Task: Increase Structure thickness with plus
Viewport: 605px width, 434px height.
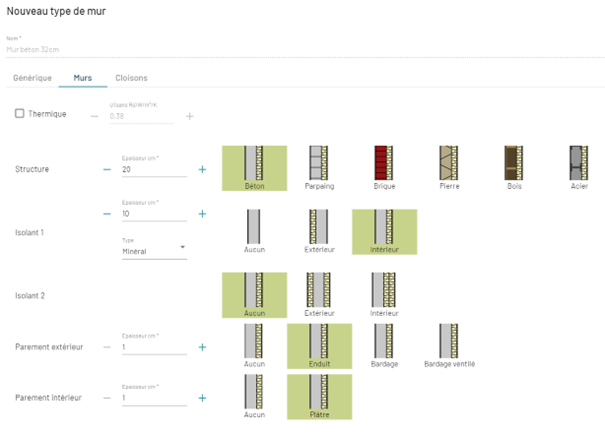Action: [x=202, y=169]
